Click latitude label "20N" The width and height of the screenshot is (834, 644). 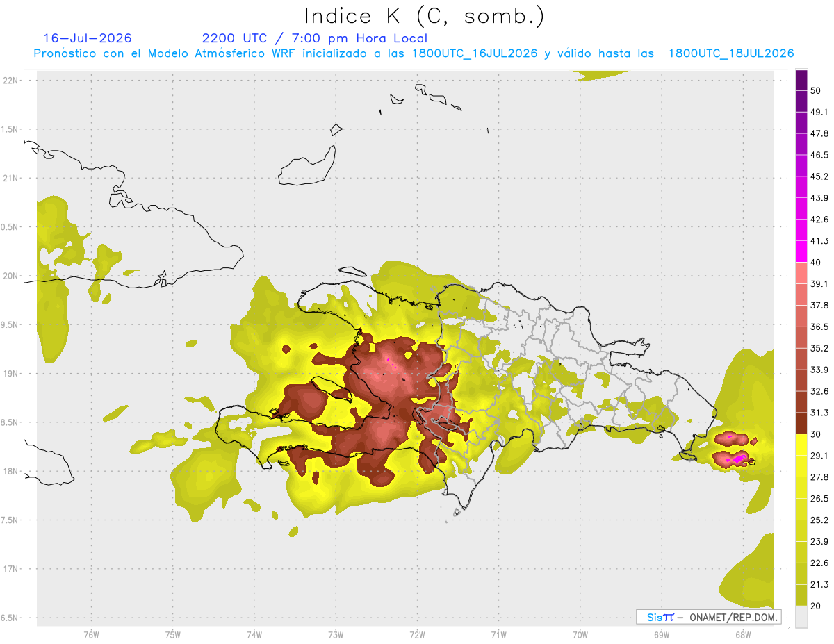(10, 276)
